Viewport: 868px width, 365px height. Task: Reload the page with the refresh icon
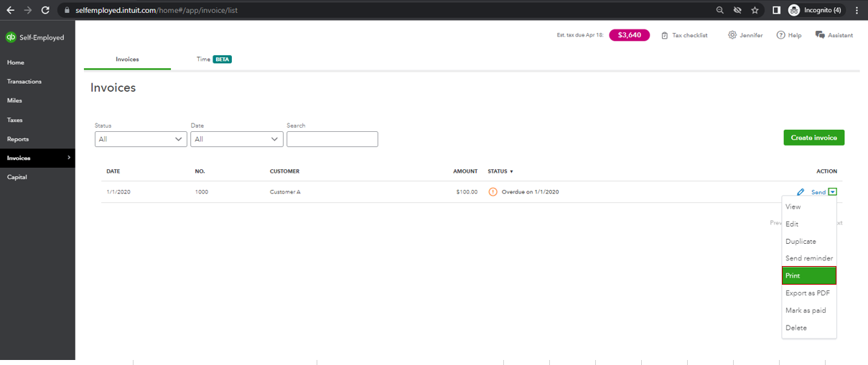(45, 10)
